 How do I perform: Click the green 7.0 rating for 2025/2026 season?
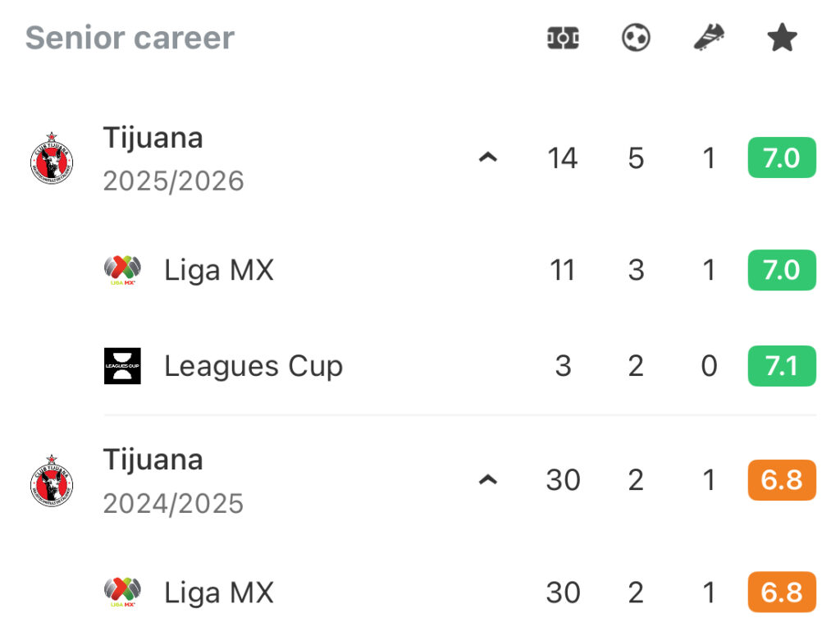782,158
